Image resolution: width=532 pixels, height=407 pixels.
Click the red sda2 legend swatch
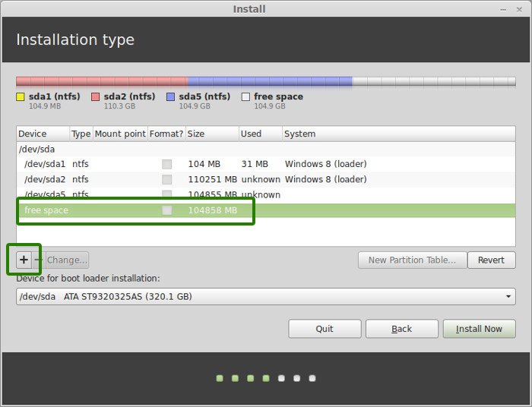(x=96, y=97)
